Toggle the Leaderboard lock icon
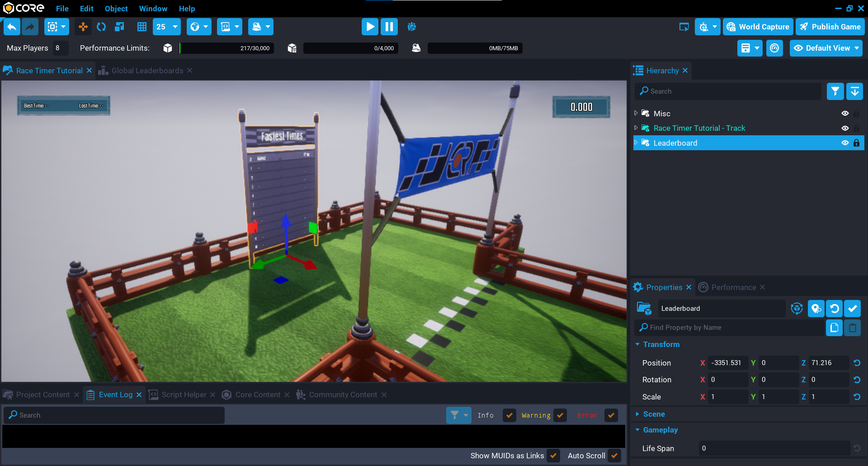The width and height of the screenshot is (868, 466). click(856, 143)
